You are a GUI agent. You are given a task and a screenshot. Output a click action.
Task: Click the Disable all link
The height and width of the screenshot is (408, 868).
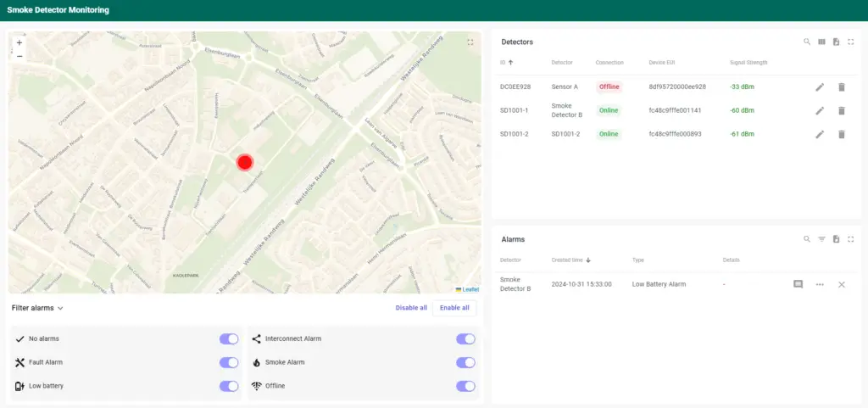pos(411,308)
